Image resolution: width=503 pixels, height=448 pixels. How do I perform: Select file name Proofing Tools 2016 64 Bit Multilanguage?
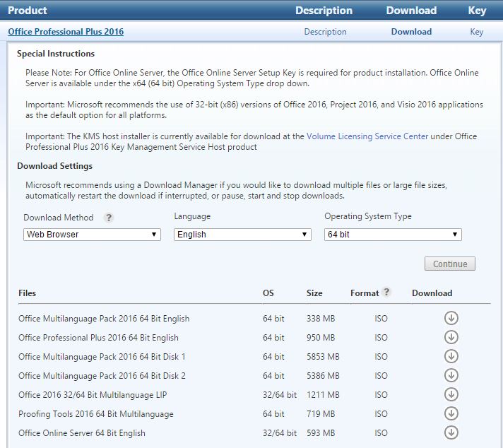pyautogui.click(x=96, y=414)
